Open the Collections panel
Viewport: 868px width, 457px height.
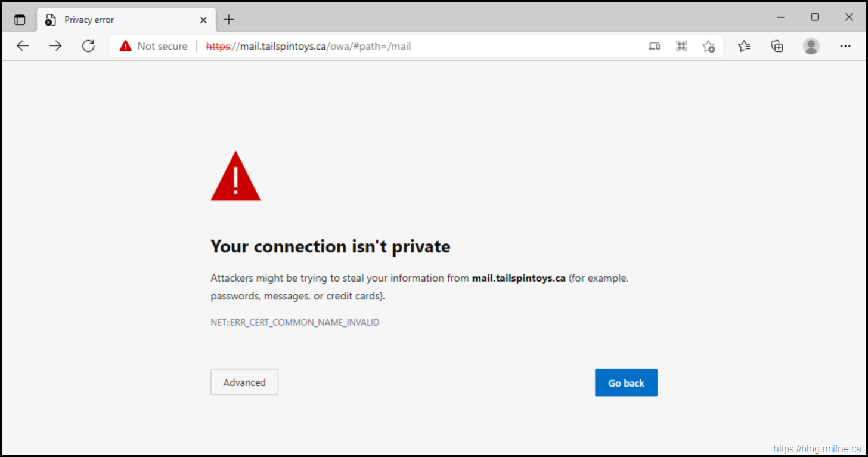[777, 46]
